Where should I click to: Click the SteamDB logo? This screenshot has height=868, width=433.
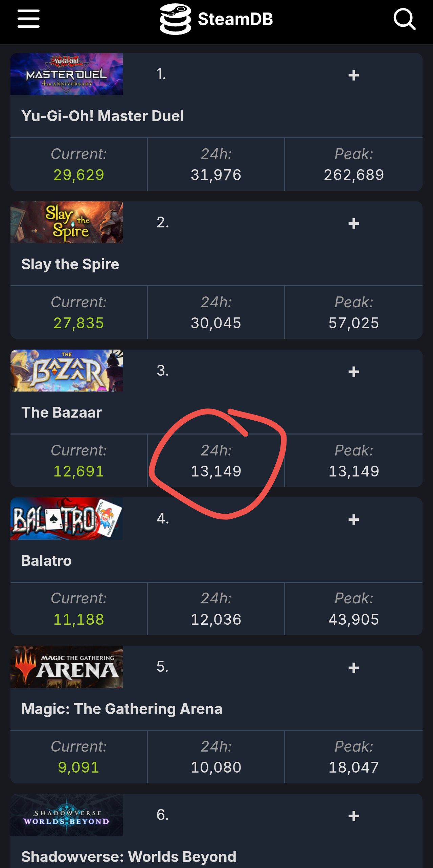click(x=216, y=19)
